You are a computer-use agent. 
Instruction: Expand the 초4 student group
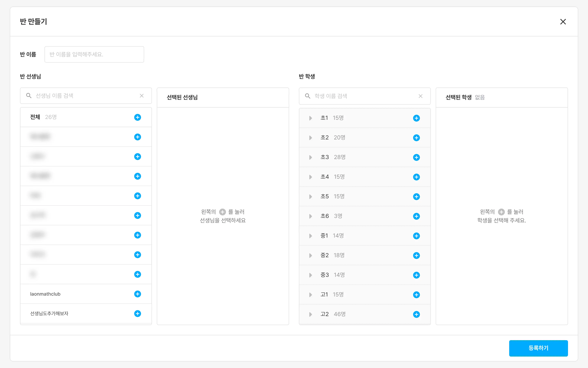[x=311, y=177]
